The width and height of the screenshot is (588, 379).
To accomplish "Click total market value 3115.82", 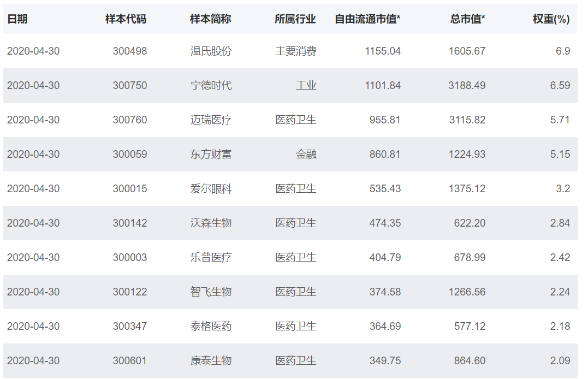I will pyautogui.click(x=467, y=120).
